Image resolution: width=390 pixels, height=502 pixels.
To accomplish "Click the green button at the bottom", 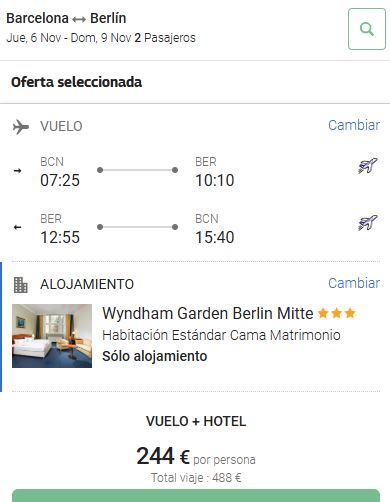I will pos(196,496).
